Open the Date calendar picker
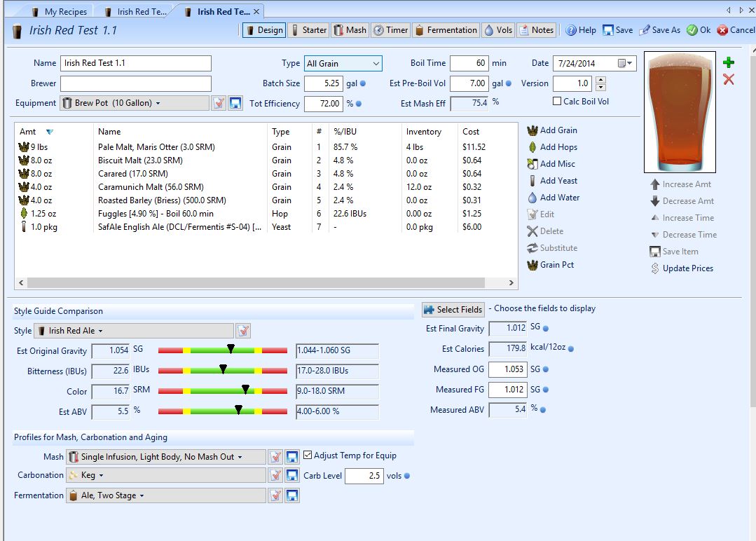756x541 pixels. tap(625, 63)
